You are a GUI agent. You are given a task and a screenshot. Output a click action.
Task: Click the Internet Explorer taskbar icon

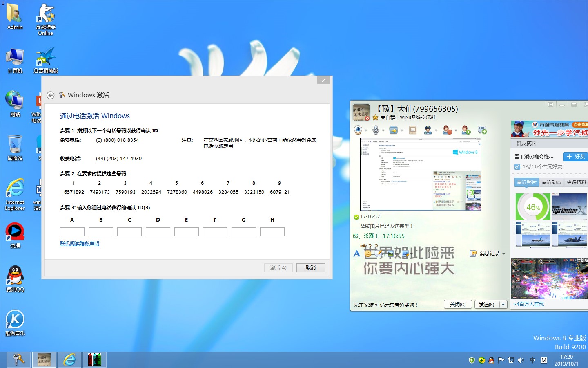69,360
